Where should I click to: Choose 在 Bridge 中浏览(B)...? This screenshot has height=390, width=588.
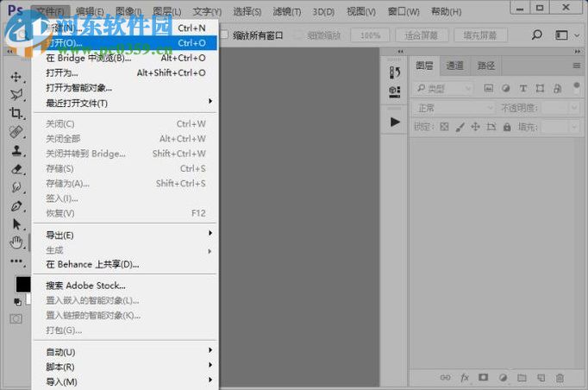[125, 58]
